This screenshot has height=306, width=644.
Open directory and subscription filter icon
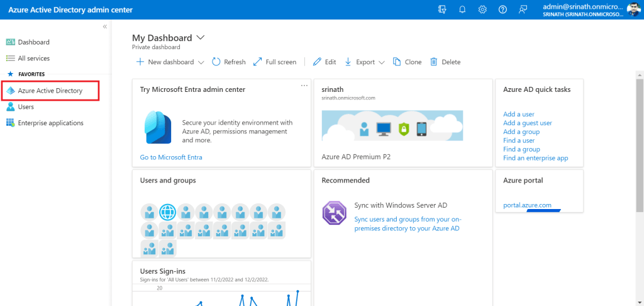(442, 9)
